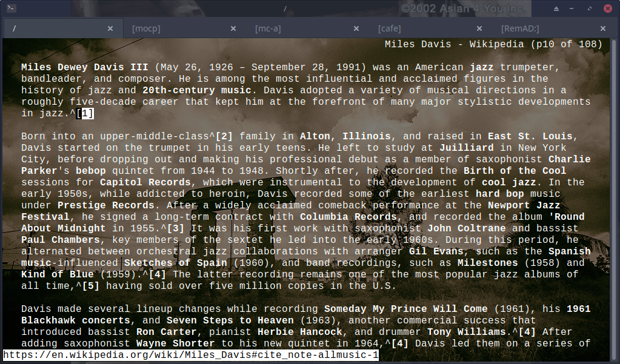Close the "/" tab
Image resolution: width=620 pixels, height=364 pixels.
tap(110, 28)
